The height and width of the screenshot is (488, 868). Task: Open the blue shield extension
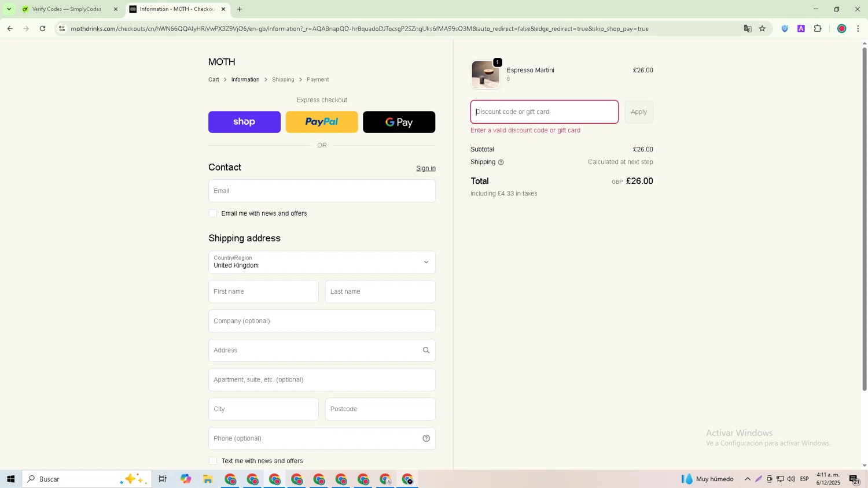pyautogui.click(x=785, y=28)
